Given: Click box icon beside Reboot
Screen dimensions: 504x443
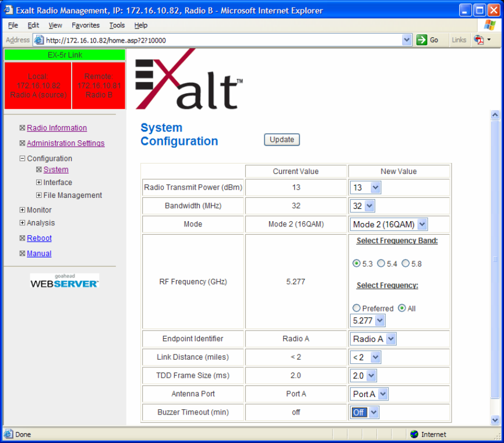Looking at the screenshot, I should tap(22, 238).
